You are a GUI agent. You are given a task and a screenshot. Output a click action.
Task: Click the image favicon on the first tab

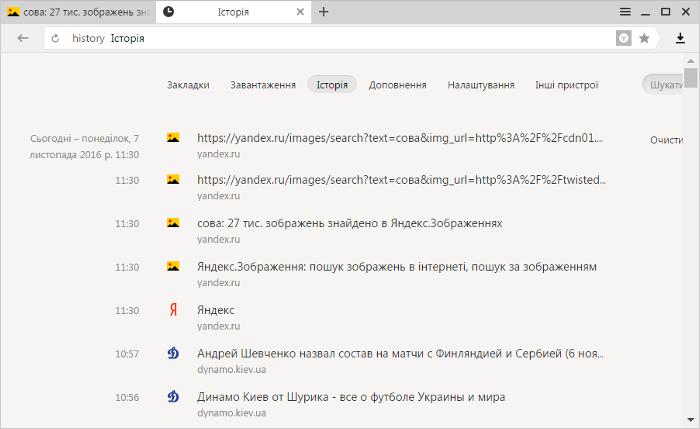[x=13, y=12]
